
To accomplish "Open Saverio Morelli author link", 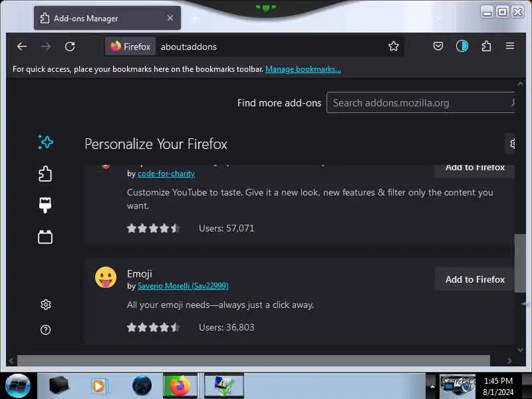I will (183, 286).
